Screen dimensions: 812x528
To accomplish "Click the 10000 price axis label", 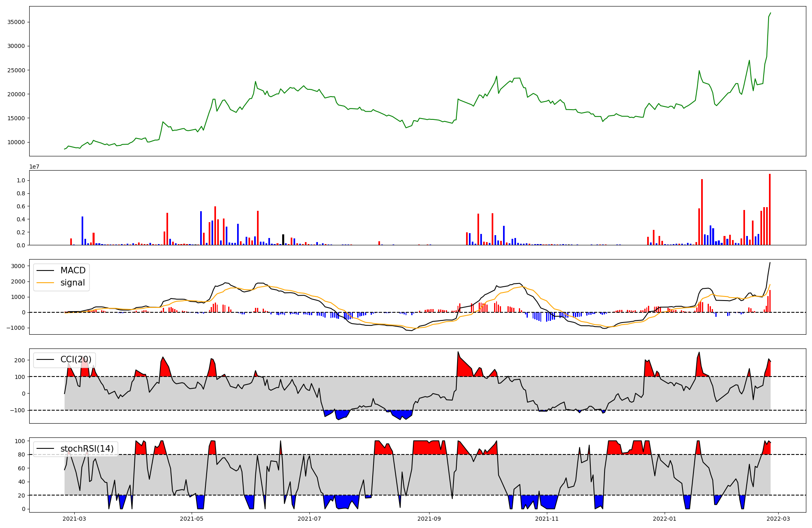I will [x=16, y=143].
